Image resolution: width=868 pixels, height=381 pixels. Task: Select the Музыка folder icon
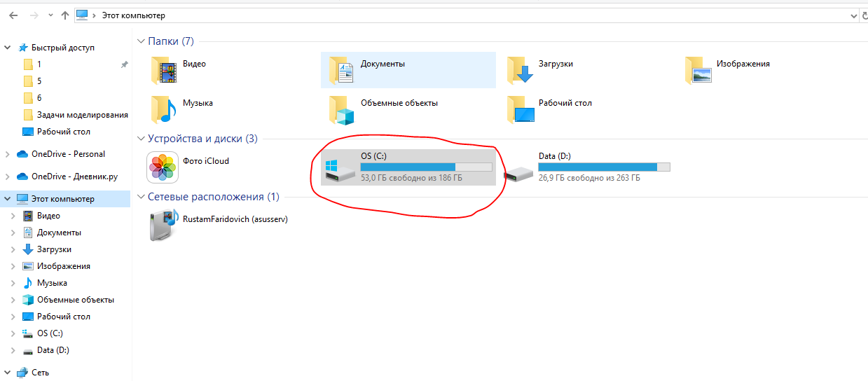164,109
